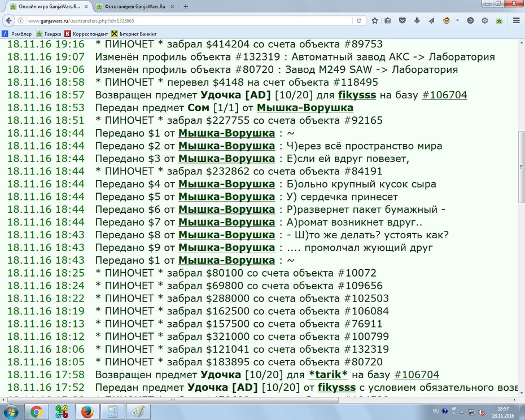Screen dimensions: 525x420
Task: Click the text "Б)ольно крупный кусок сыра"
Action: coord(361,184)
